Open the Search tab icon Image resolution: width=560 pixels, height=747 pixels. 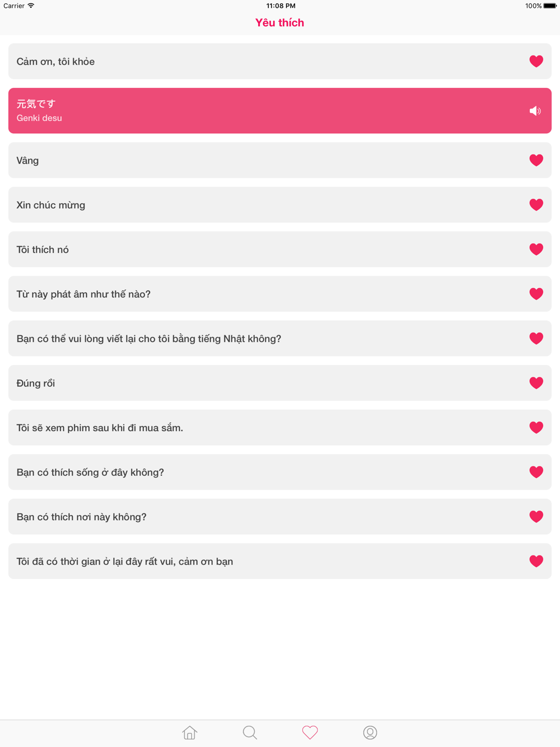pos(250,732)
